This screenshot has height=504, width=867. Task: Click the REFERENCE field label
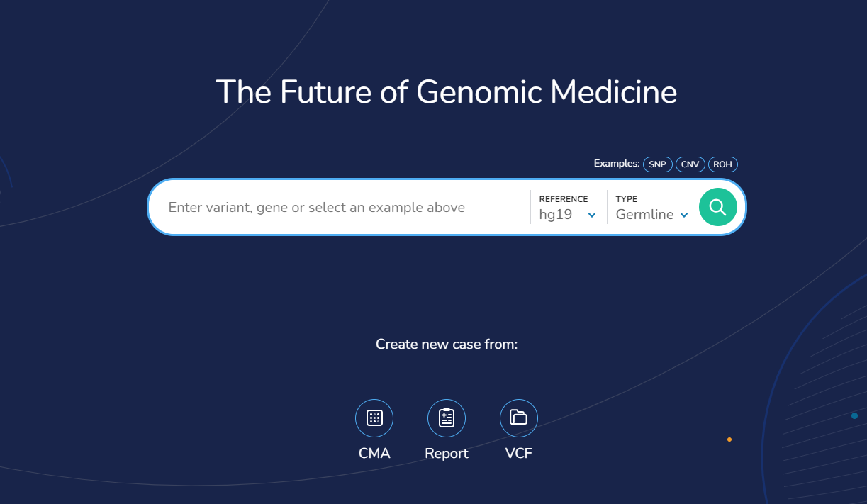click(x=564, y=199)
